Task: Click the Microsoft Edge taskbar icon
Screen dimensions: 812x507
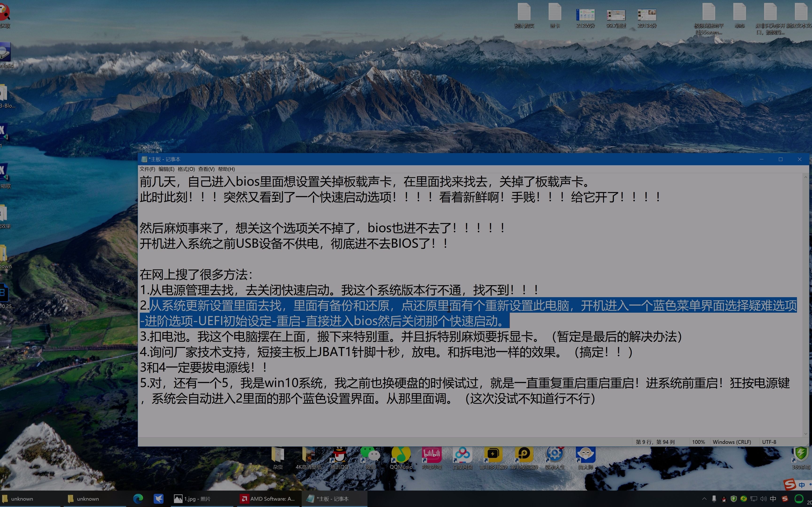Action: [138, 499]
